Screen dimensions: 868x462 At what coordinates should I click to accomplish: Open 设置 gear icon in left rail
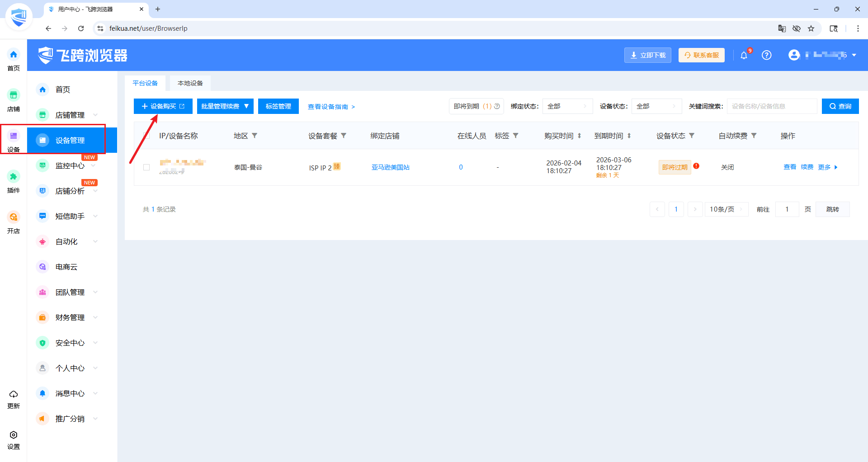coord(14,435)
